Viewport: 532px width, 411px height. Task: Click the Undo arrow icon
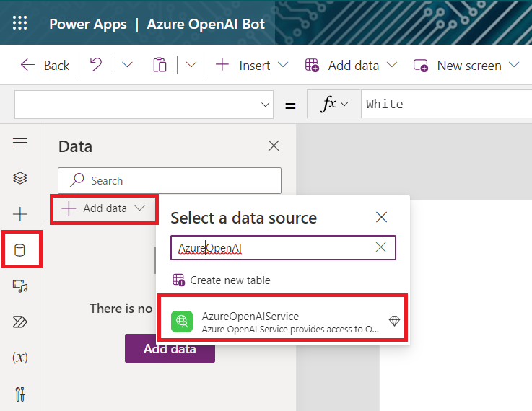[x=95, y=65]
